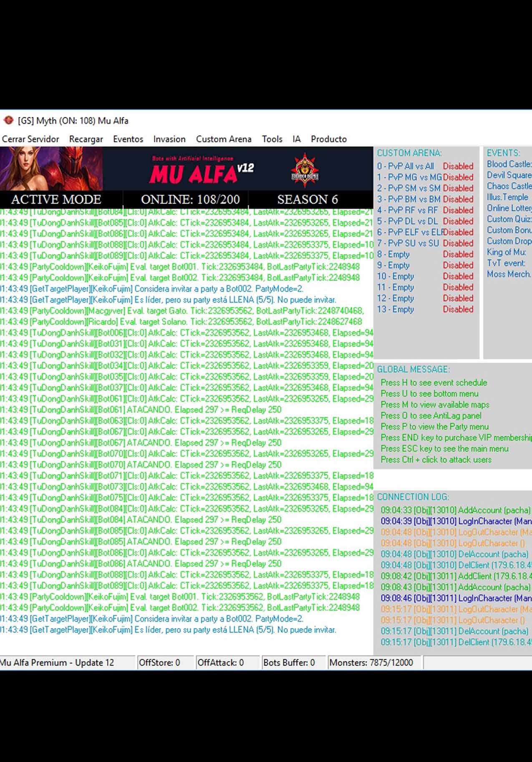The width and height of the screenshot is (532, 762).
Task: Open the Producto menu
Action: 329,139
